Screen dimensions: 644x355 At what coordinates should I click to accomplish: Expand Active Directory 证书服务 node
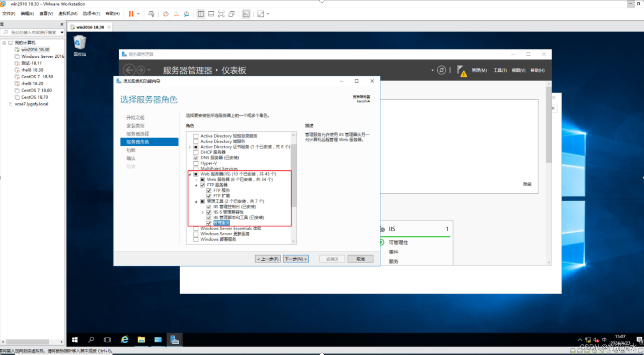coord(190,147)
